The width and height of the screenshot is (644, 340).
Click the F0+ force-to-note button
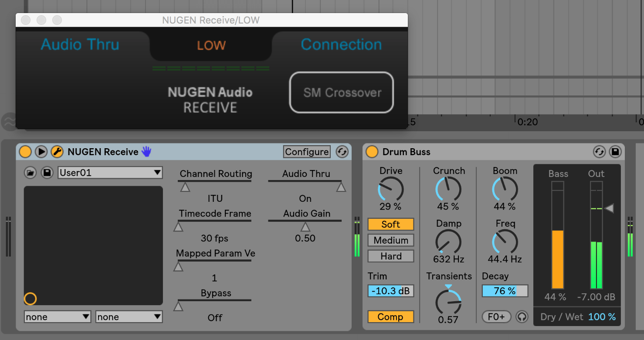click(496, 317)
